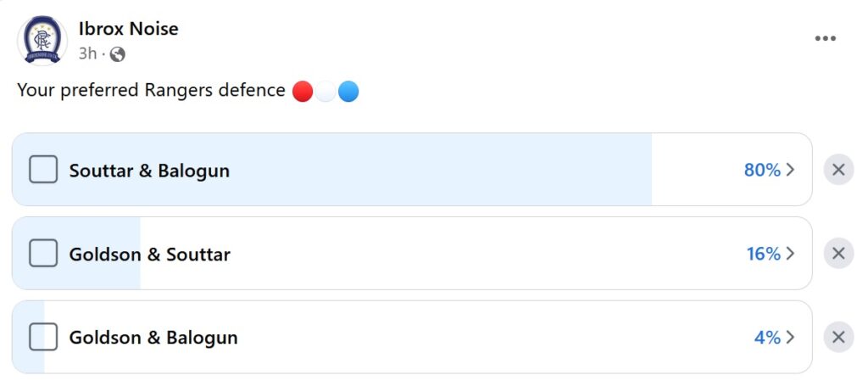Expand voters chevron next to 80%
The width and height of the screenshot is (868, 381).
click(x=791, y=170)
